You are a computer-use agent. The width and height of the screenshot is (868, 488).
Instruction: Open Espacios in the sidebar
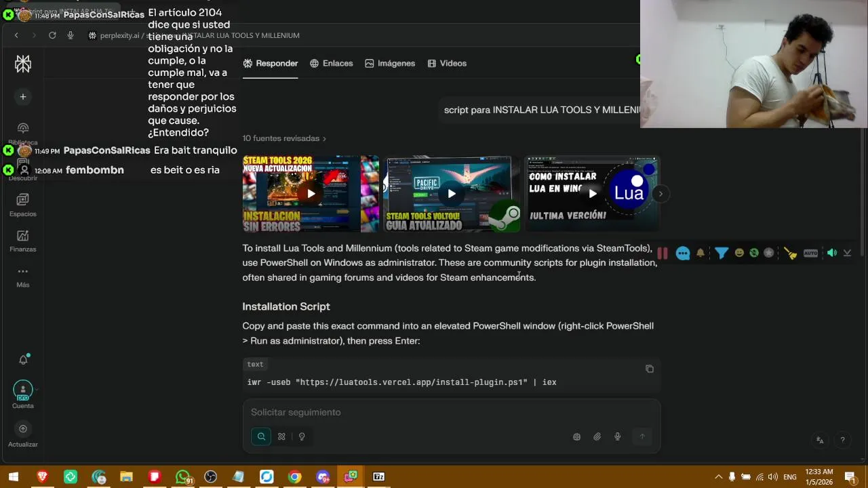coord(23,205)
